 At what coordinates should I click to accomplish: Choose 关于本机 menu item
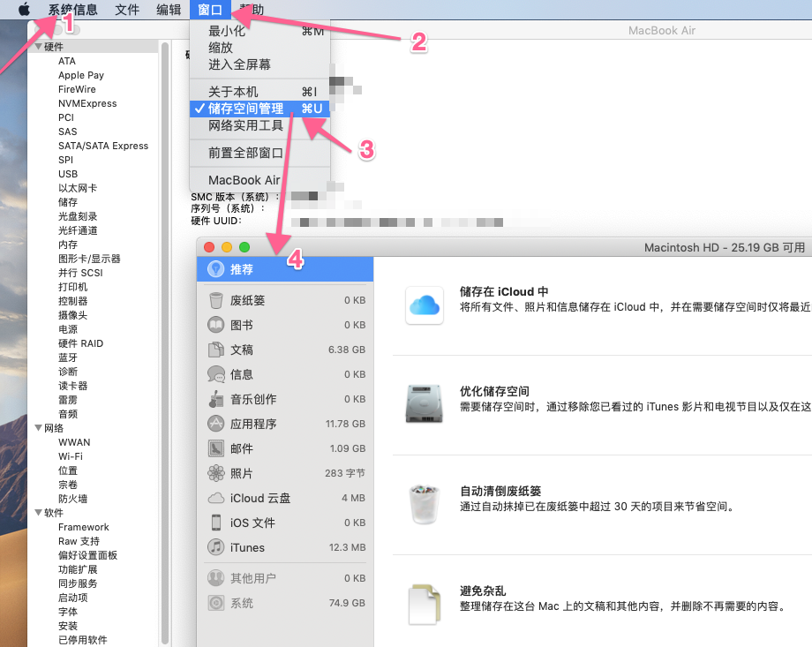point(260,92)
